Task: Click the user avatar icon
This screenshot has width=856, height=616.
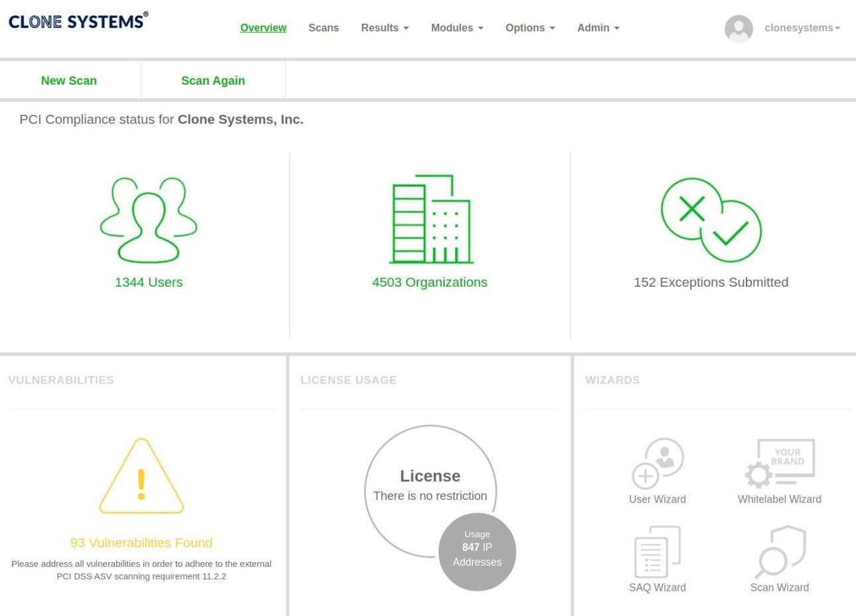Action: coord(739,29)
